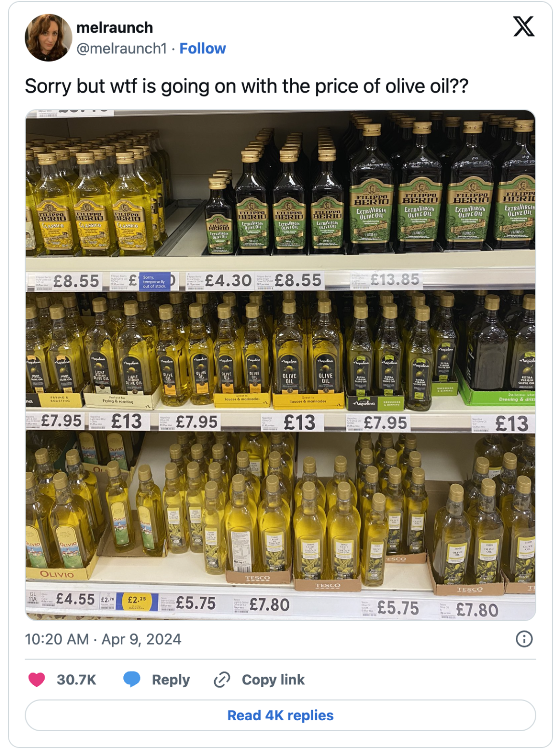Click the blue reply bubble icon
This screenshot has width=560, height=754.
click(x=132, y=679)
